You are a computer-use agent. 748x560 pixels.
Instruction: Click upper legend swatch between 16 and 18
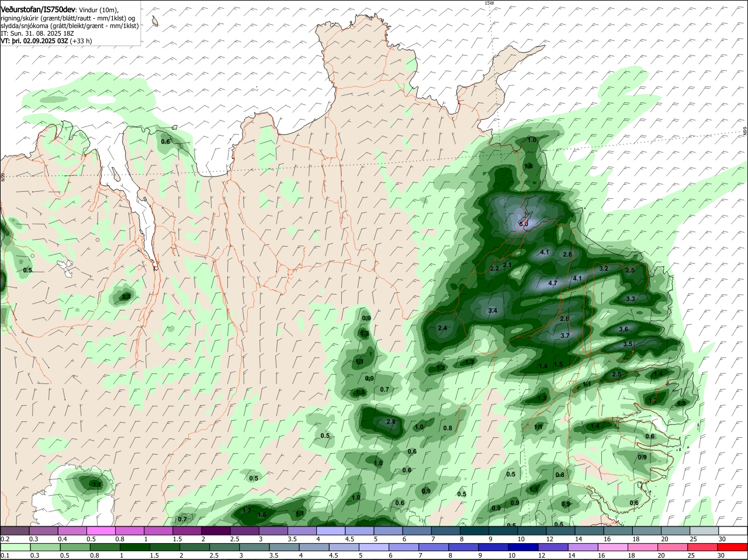pos(618,531)
